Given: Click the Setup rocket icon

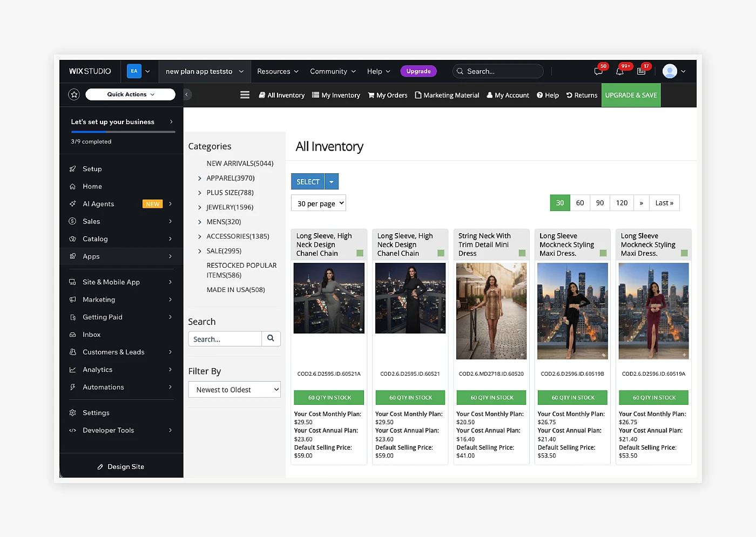Looking at the screenshot, I should pyautogui.click(x=73, y=169).
